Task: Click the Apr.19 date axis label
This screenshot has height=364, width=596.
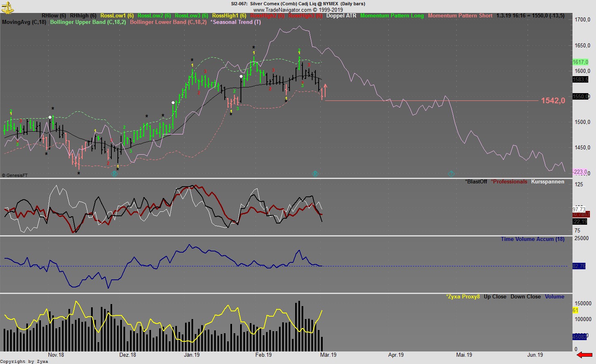Action: 396,355
